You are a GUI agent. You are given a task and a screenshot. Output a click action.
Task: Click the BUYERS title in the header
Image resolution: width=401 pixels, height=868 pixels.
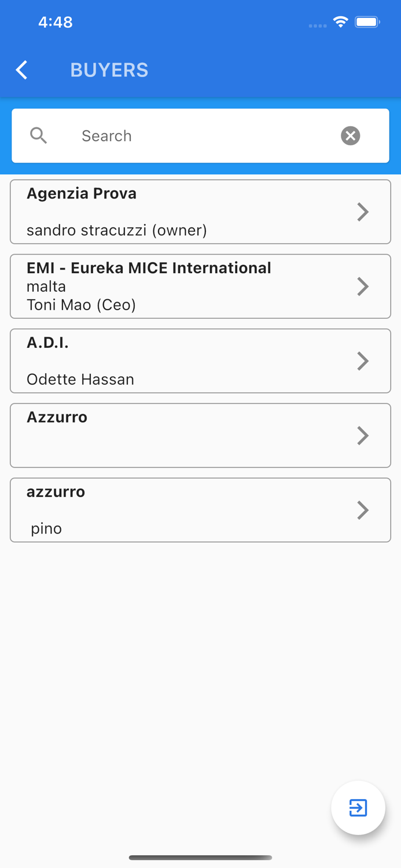coord(109,69)
